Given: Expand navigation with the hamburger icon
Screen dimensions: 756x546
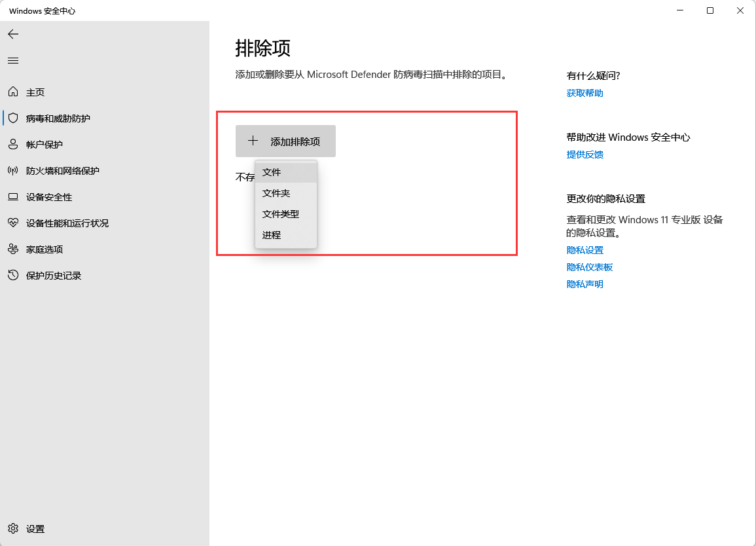Looking at the screenshot, I should (13, 61).
